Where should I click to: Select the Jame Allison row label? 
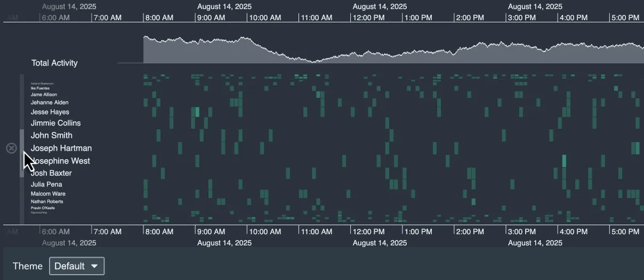point(44,95)
